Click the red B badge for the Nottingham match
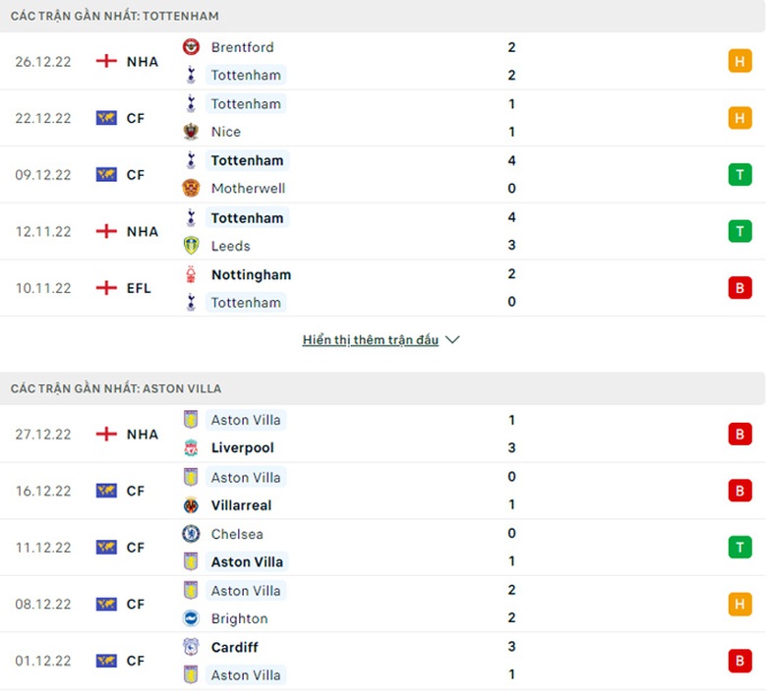Screen dimensions: 767x700 pos(739,288)
